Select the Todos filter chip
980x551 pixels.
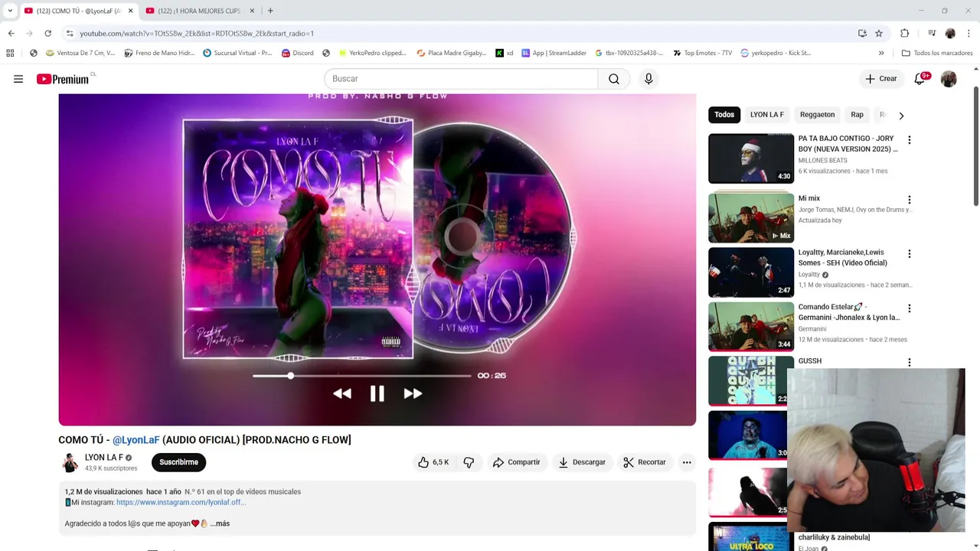[x=724, y=115]
